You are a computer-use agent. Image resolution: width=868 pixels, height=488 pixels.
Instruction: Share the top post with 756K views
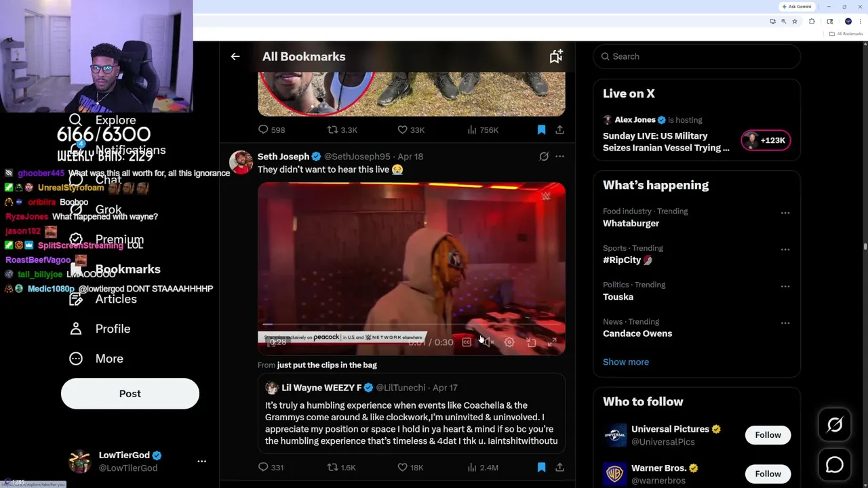[559, 129]
